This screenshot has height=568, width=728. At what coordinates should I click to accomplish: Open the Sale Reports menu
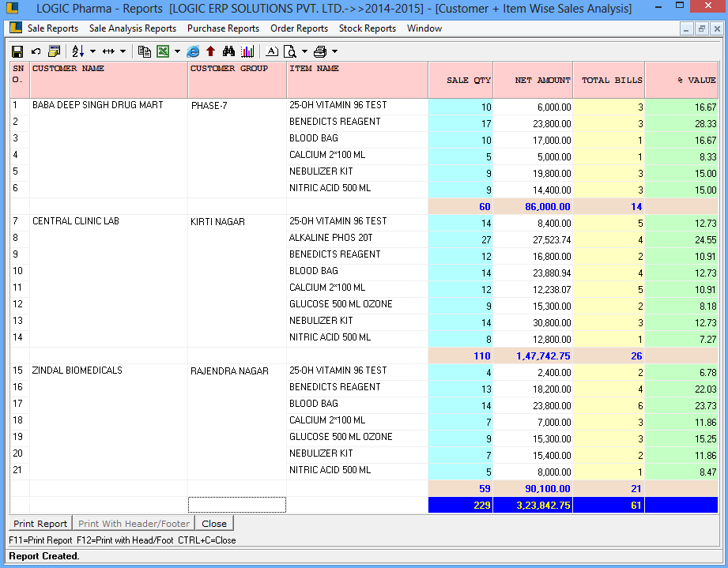[x=53, y=28]
